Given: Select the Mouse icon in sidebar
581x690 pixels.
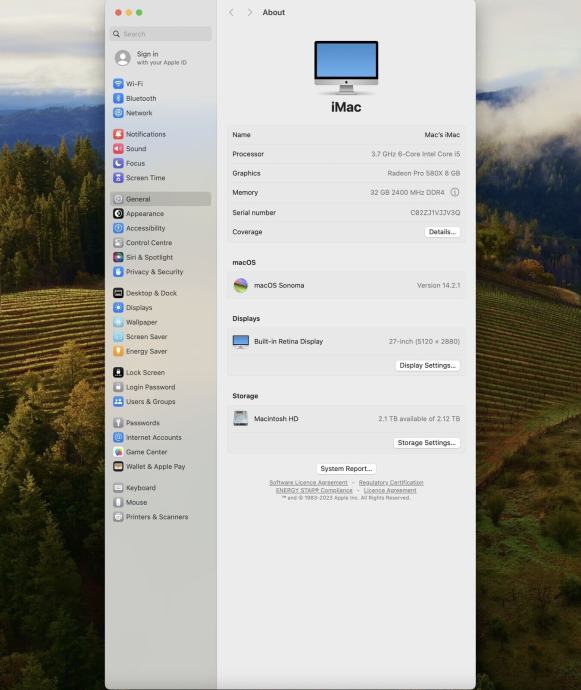Looking at the screenshot, I should coord(118,502).
